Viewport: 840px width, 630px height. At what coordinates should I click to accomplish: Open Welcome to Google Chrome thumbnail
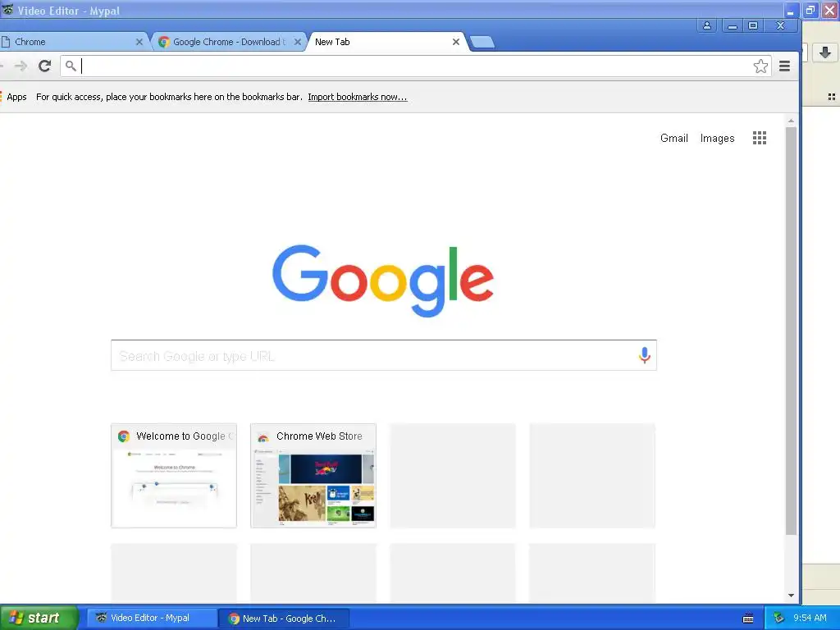(174, 476)
